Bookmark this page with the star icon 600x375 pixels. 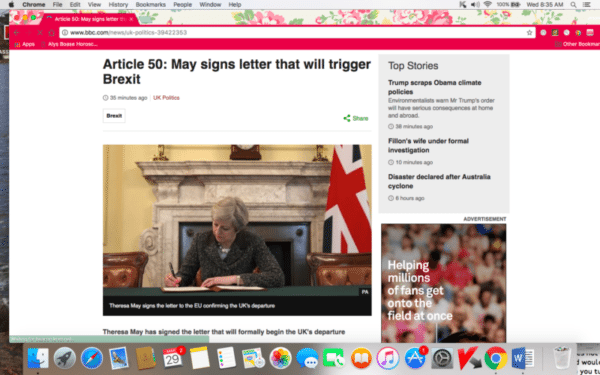pyautogui.click(x=530, y=33)
